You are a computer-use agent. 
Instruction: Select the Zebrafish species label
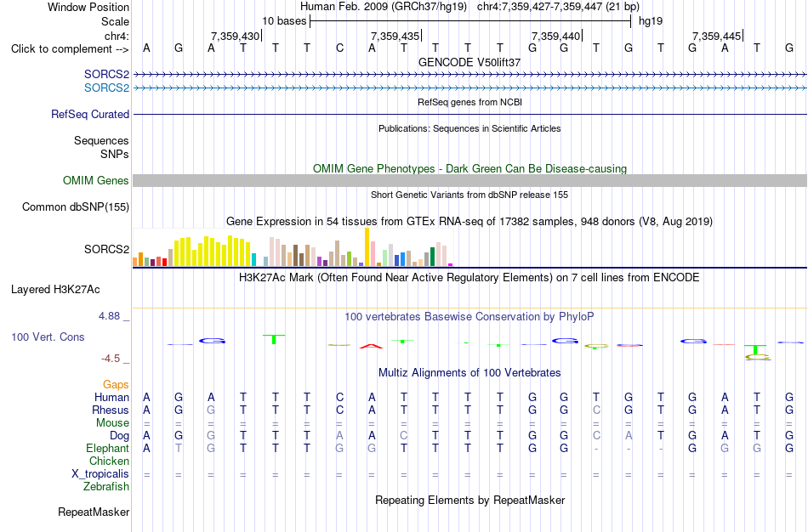pyautogui.click(x=106, y=486)
